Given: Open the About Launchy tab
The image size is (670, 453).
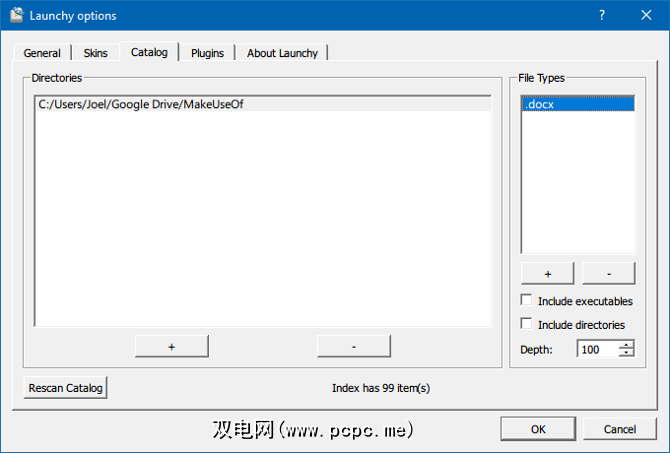Looking at the screenshot, I should click(x=282, y=53).
